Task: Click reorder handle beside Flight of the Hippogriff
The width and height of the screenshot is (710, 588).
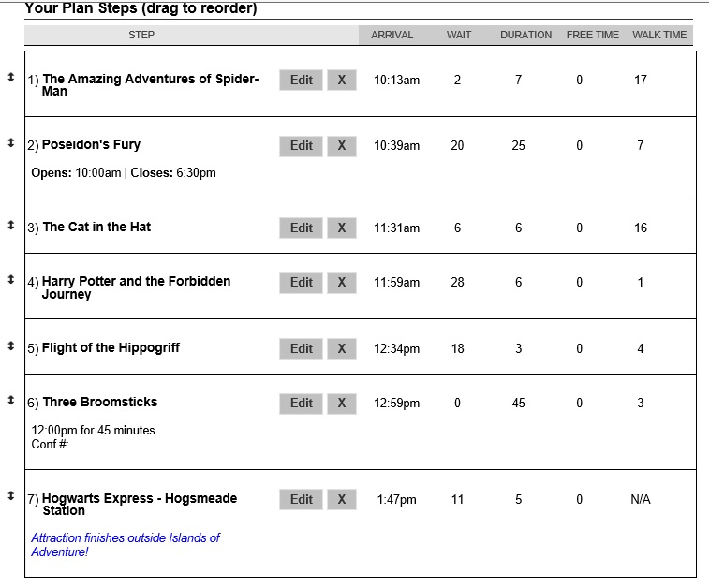Action: click(x=10, y=345)
